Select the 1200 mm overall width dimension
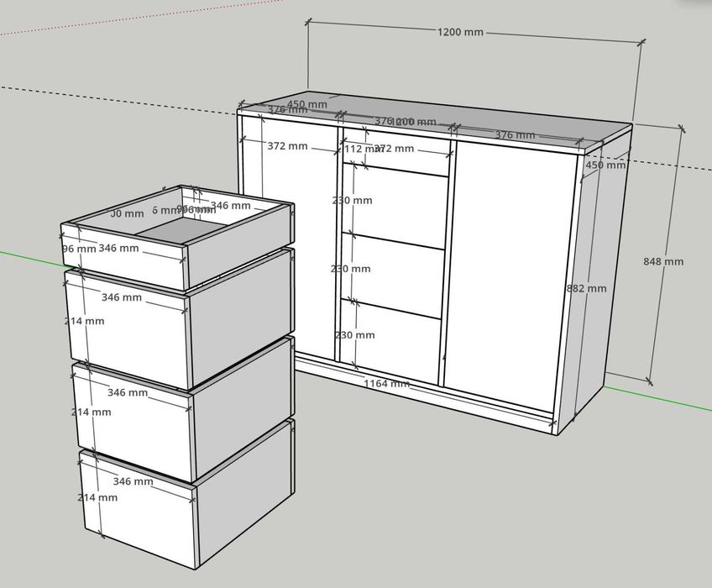 pos(460,32)
